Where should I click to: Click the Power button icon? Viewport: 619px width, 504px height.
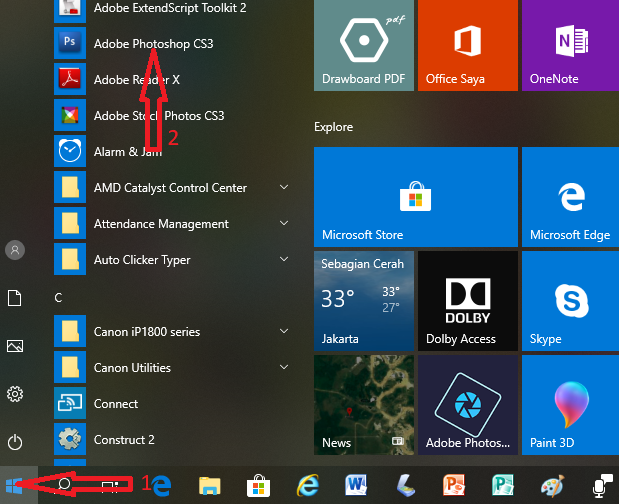click(15, 442)
